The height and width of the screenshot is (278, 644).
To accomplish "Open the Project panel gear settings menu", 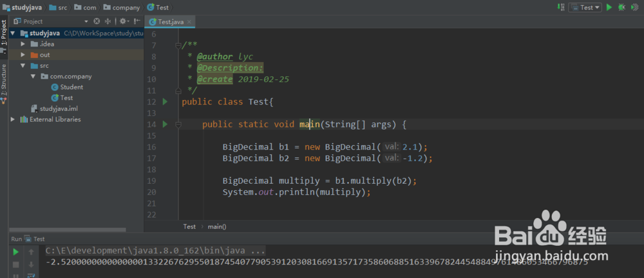I will pyautogui.click(x=124, y=21).
